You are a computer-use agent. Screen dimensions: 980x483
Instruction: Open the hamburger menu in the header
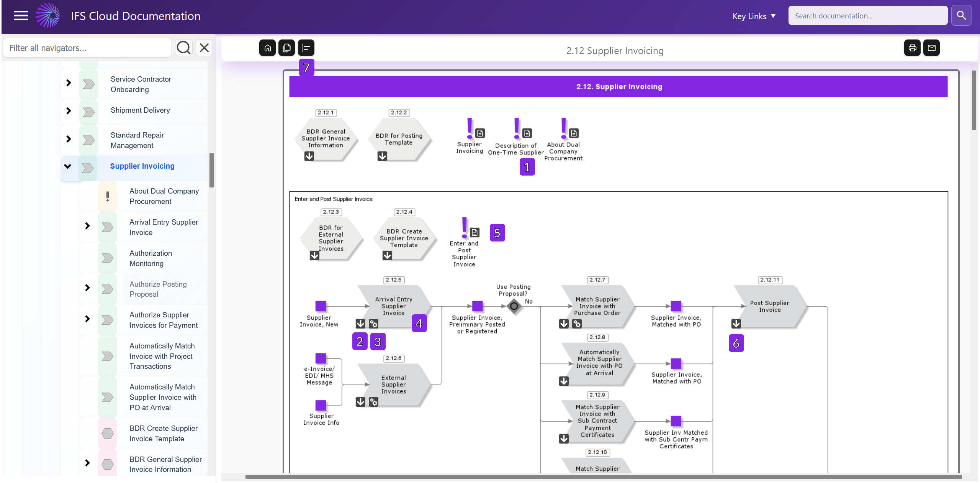pos(21,16)
